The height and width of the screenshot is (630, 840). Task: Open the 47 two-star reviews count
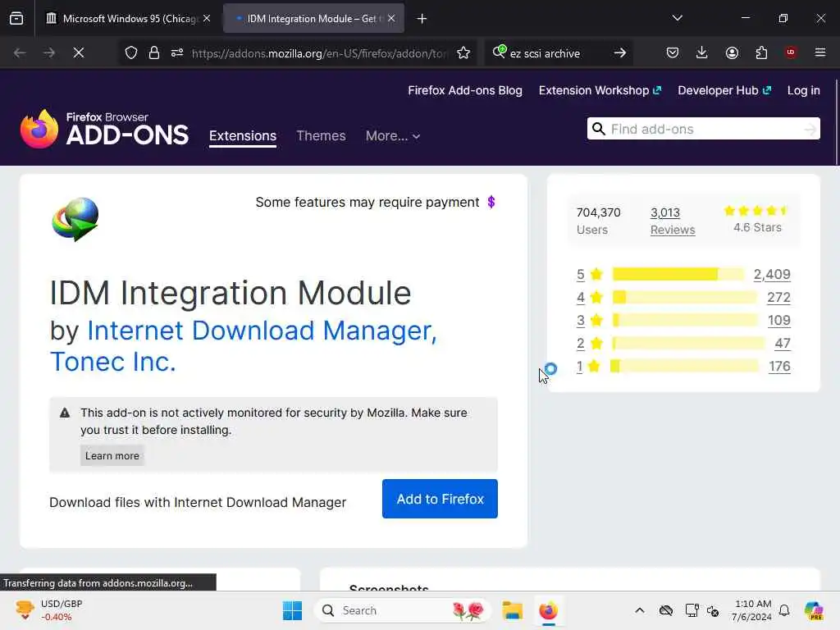783,344
